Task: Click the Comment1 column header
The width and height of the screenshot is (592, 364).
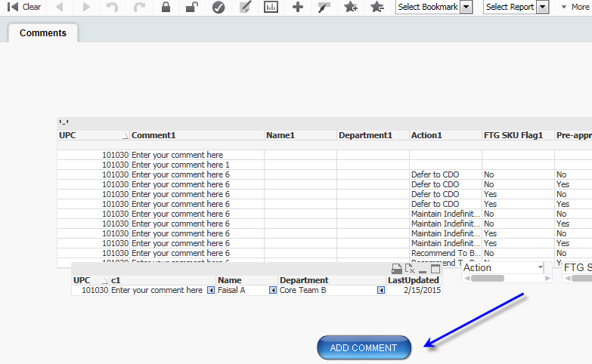Action: pyautogui.click(x=197, y=135)
